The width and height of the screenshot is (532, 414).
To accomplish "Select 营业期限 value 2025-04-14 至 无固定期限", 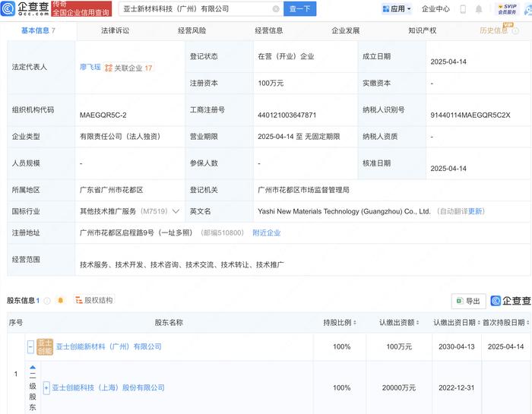I will pyautogui.click(x=299, y=137).
